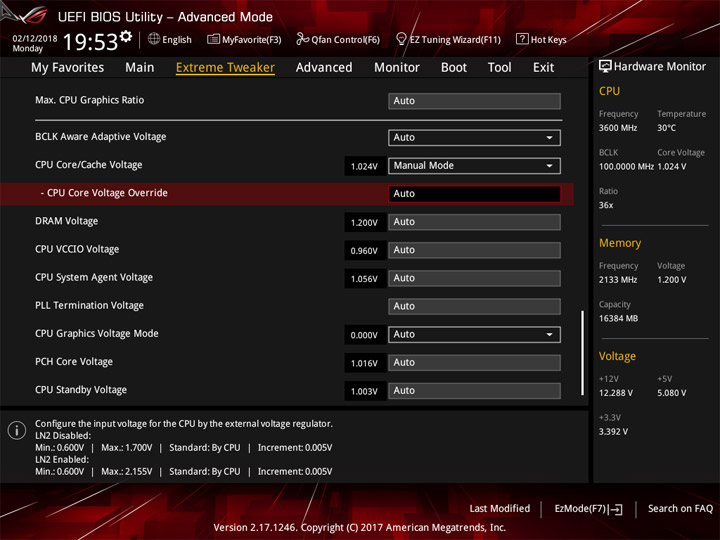Click the Hot Keys question mark icon
This screenshot has width=720, height=540.
click(x=522, y=39)
